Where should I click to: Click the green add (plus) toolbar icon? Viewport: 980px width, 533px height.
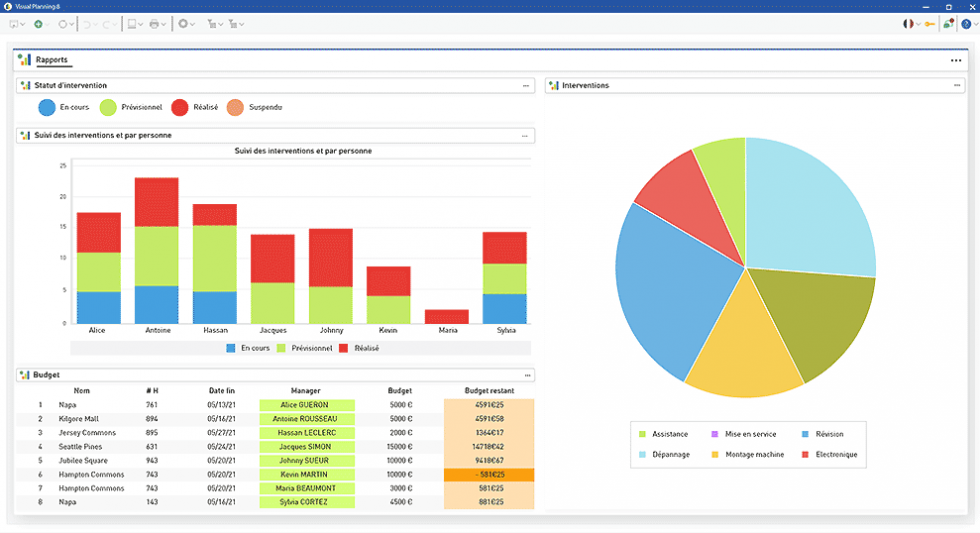[38, 23]
